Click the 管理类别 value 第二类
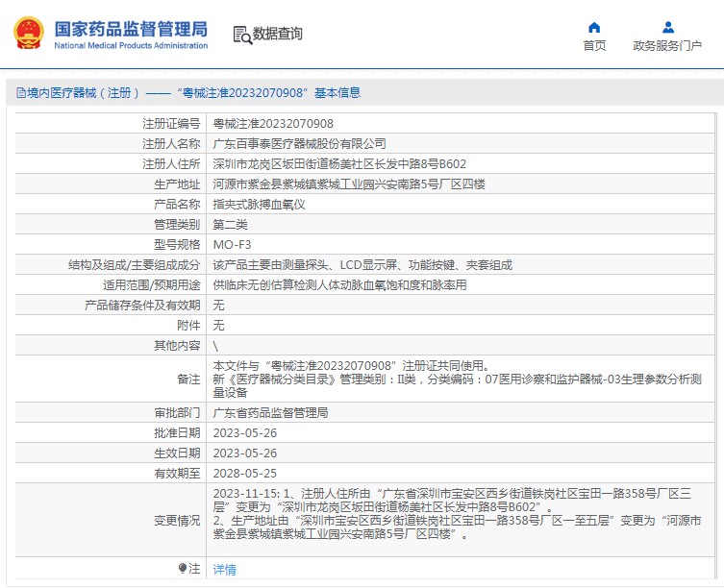 (x=231, y=225)
